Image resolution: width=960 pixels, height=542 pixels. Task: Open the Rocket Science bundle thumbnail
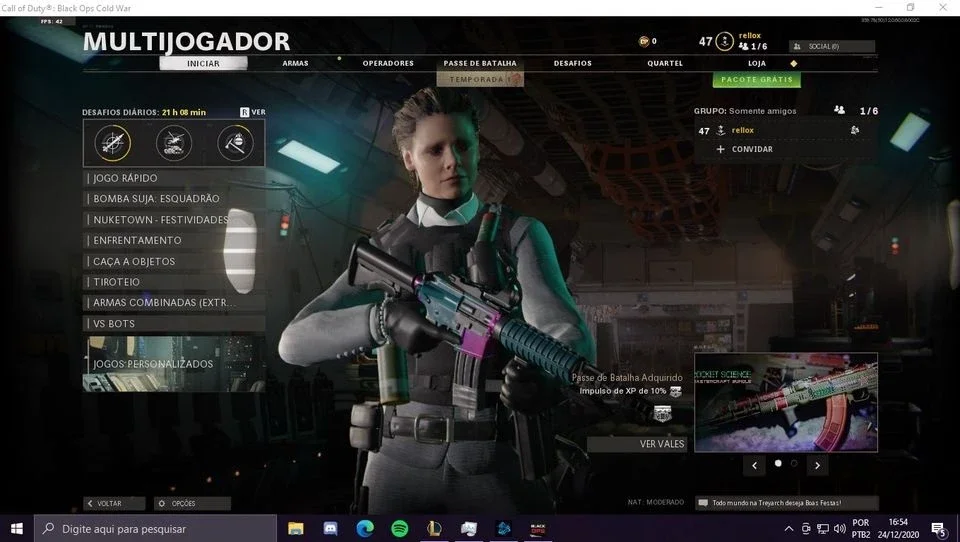[786, 402]
